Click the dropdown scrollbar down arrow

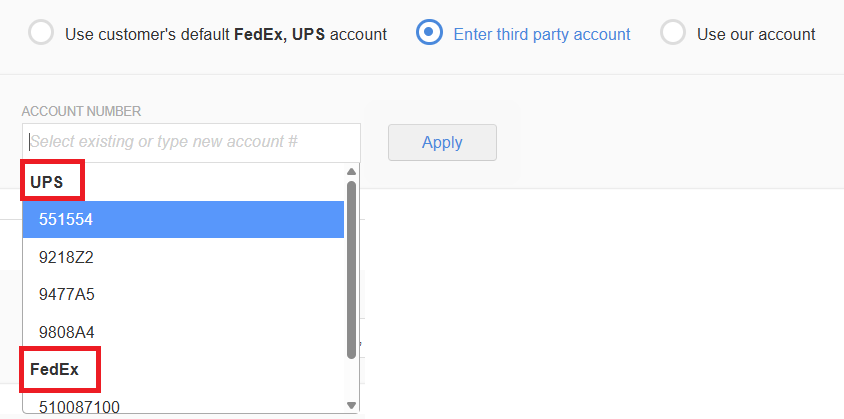click(x=351, y=405)
